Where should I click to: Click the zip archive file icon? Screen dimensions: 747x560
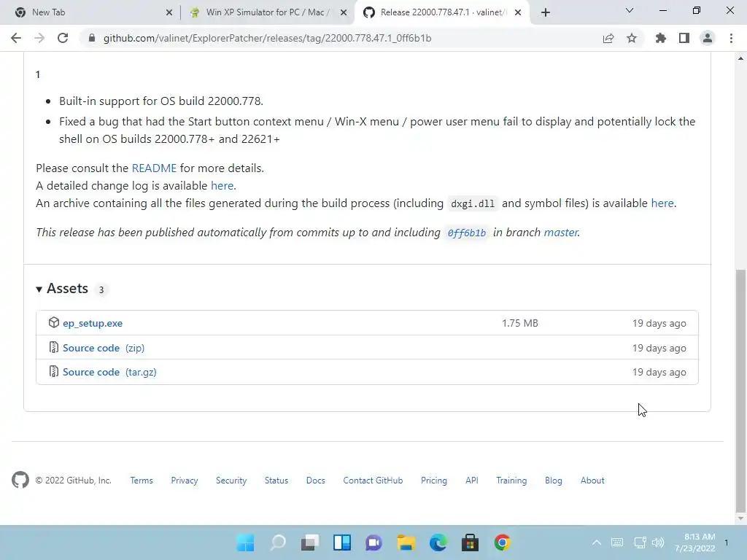pos(54,348)
